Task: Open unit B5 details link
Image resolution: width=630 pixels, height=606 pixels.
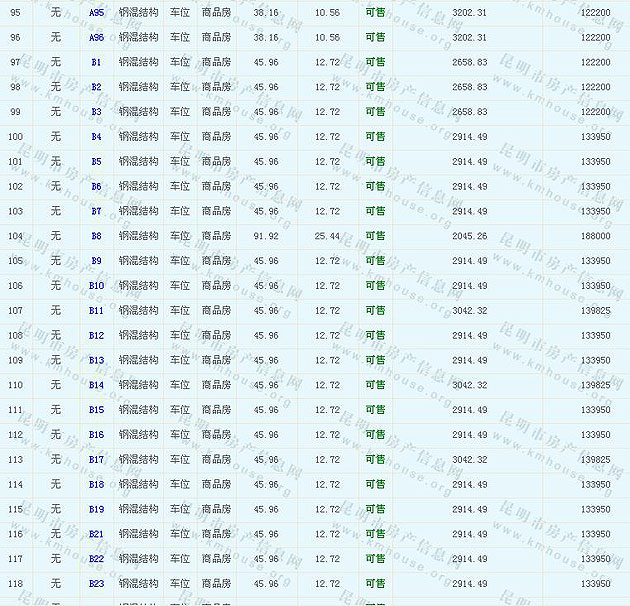Action: (x=96, y=161)
